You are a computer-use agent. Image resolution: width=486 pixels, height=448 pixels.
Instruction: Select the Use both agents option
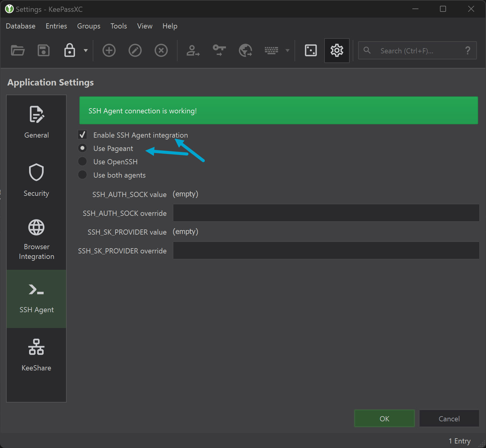point(82,175)
